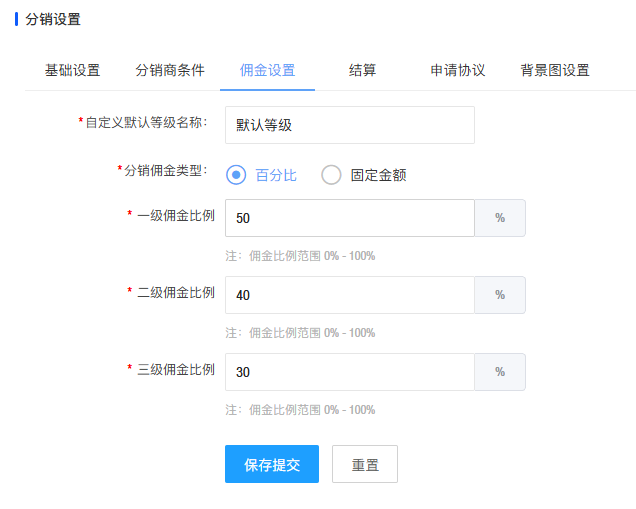This screenshot has width=636, height=509.
Task: Focus the 三级佣金比例 input field
Action: pos(350,372)
